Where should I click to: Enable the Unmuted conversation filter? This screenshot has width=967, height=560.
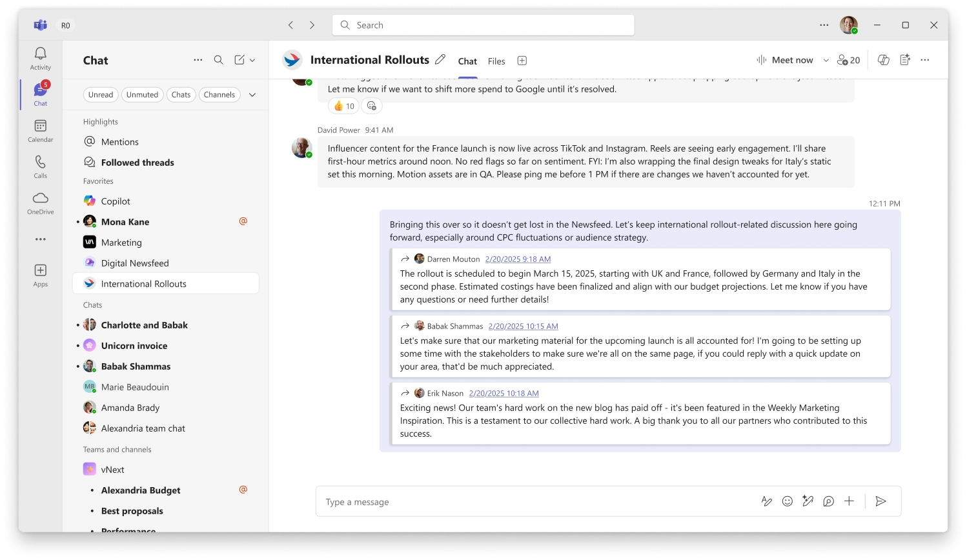pos(142,94)
